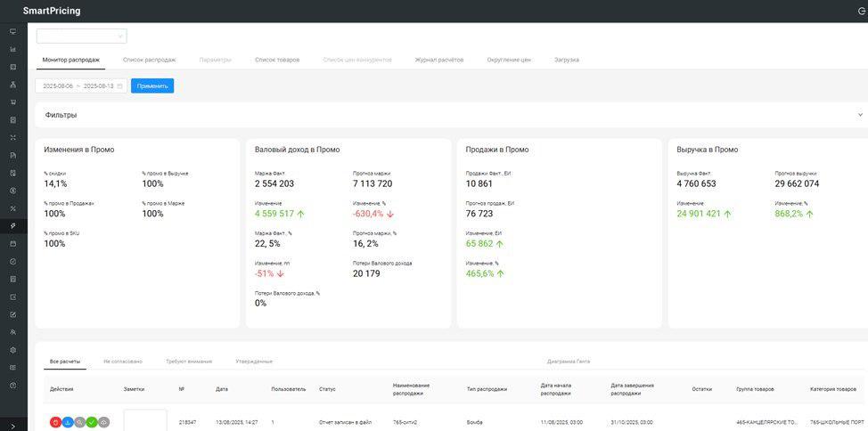868x431 pixels.
Task: Click the red stop action icon in first row
Action: (x=55, y=422)
